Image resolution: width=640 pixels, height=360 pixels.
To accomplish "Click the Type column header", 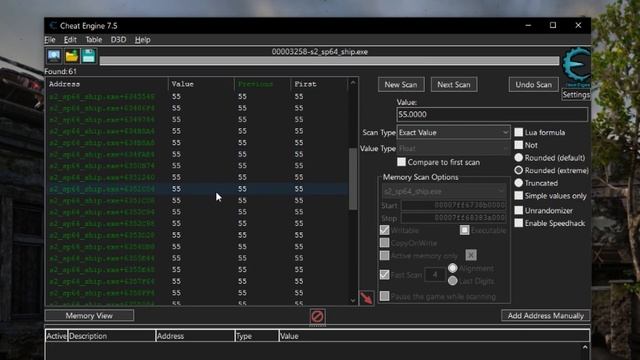I will [x=257, y=336].
